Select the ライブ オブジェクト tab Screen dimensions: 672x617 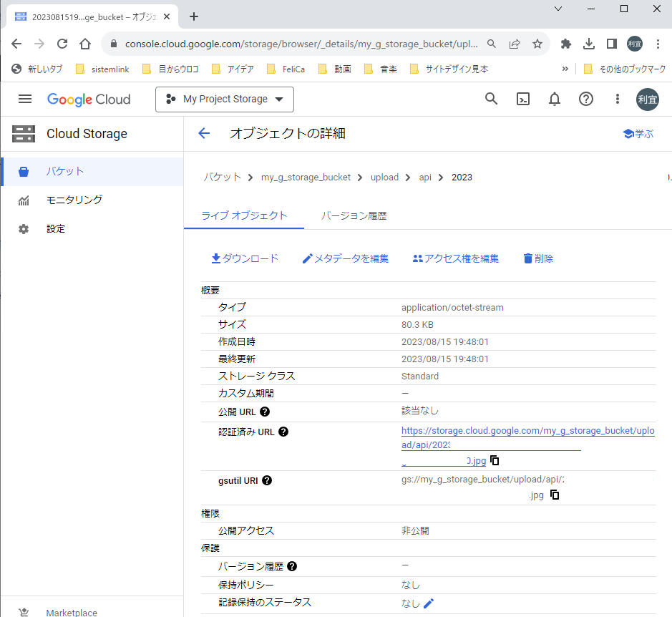[244, 215]
